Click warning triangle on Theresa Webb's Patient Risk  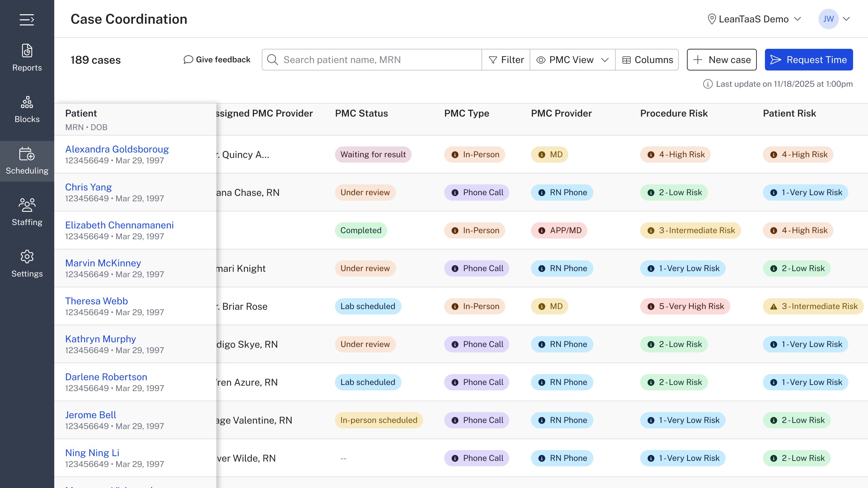774,307
